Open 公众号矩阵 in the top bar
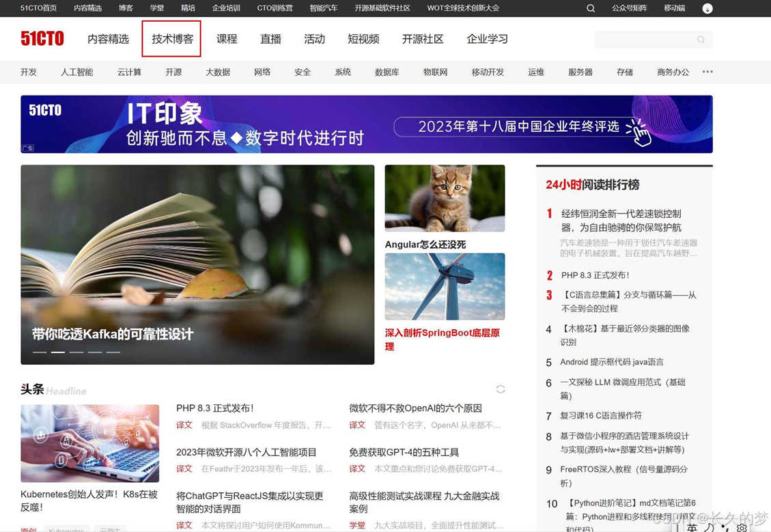 (x=630, y=8)
